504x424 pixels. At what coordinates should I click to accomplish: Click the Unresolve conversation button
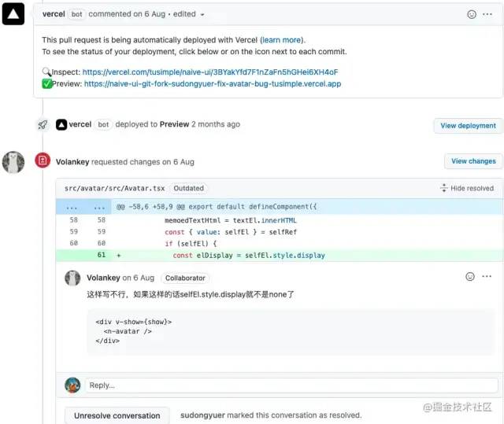pos(117,415)
